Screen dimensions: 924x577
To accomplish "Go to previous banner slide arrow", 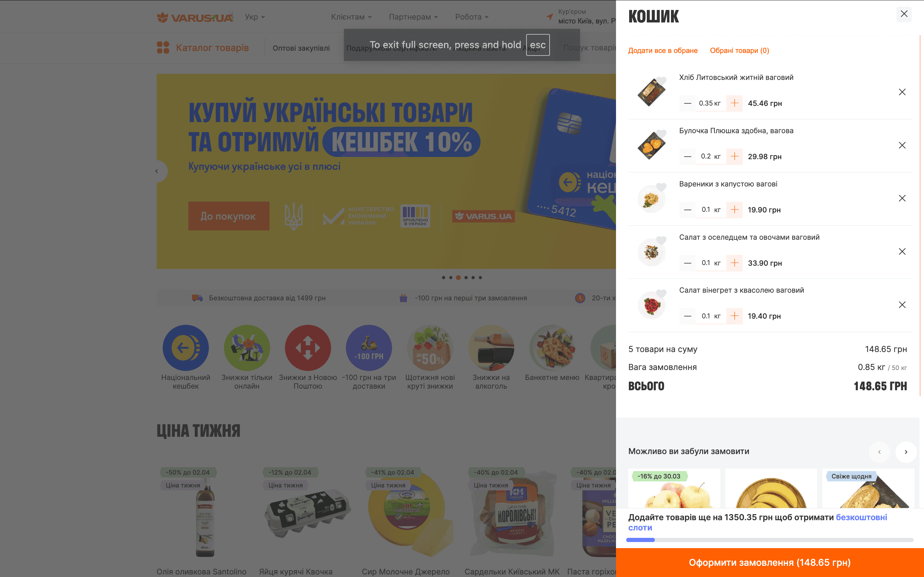I will pos(157,171).
